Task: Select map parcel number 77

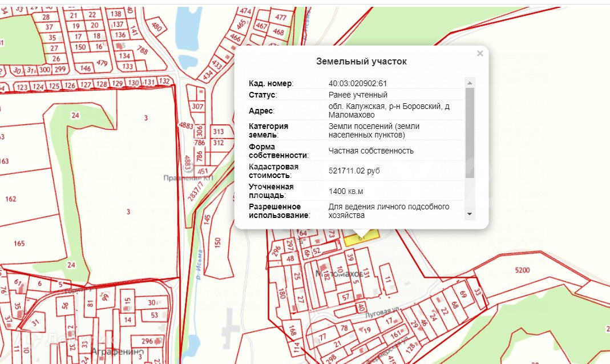Action: tap(322, 337)
